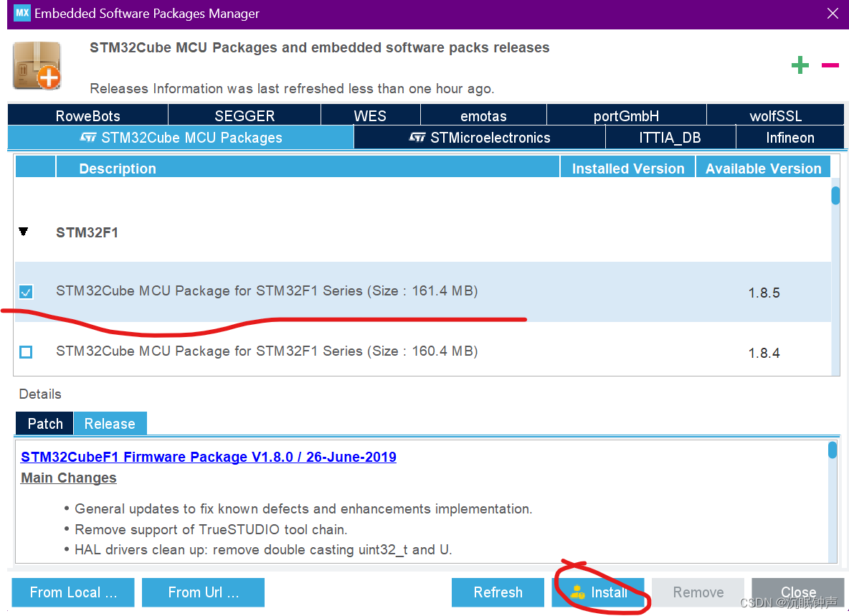
Task: Open the STM32CubeF1 Firmware Package V1.8.0 link
Action: click(x=209, y=457)
